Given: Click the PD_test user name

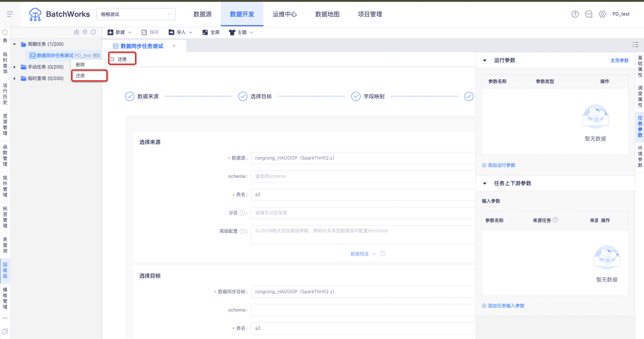Looking at the screenshot, I should tap(621, 14).
